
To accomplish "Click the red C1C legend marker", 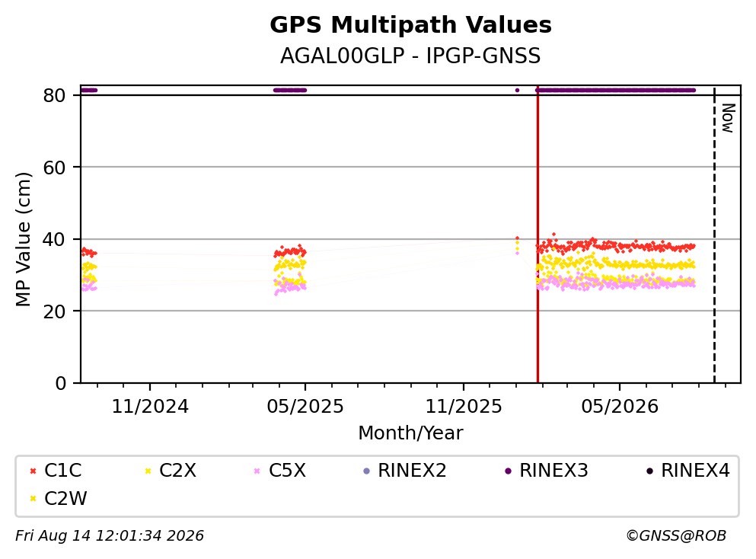I will [33, 471].
